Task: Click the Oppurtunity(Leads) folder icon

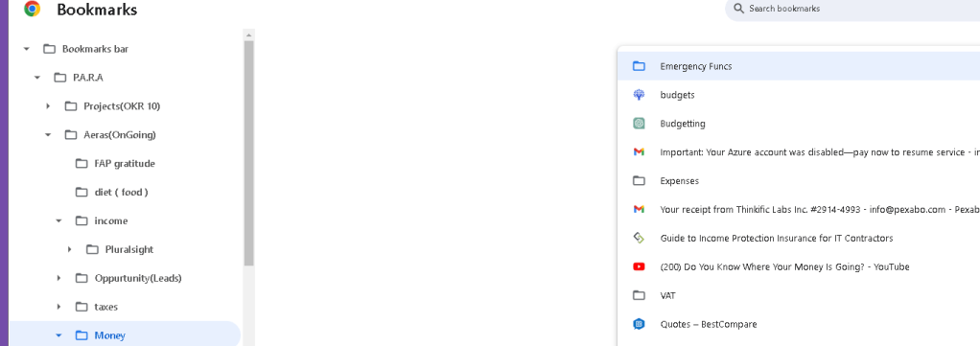Action: click(x=82, y=278)
